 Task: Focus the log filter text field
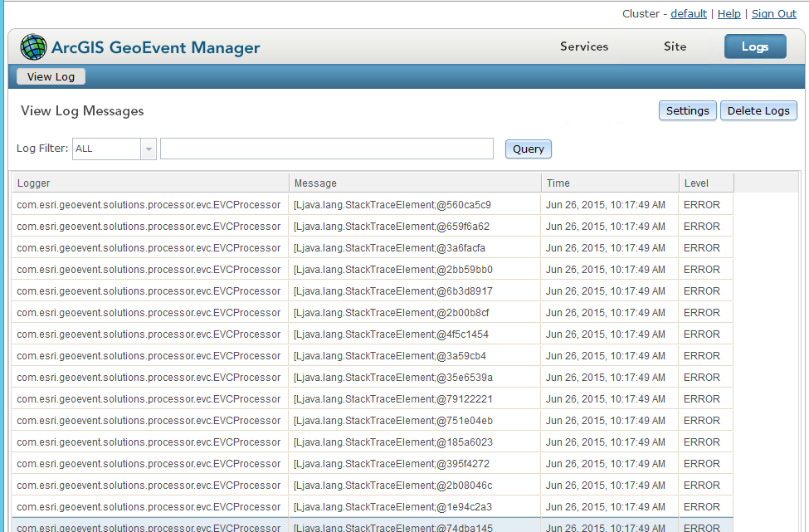point(327,149)
